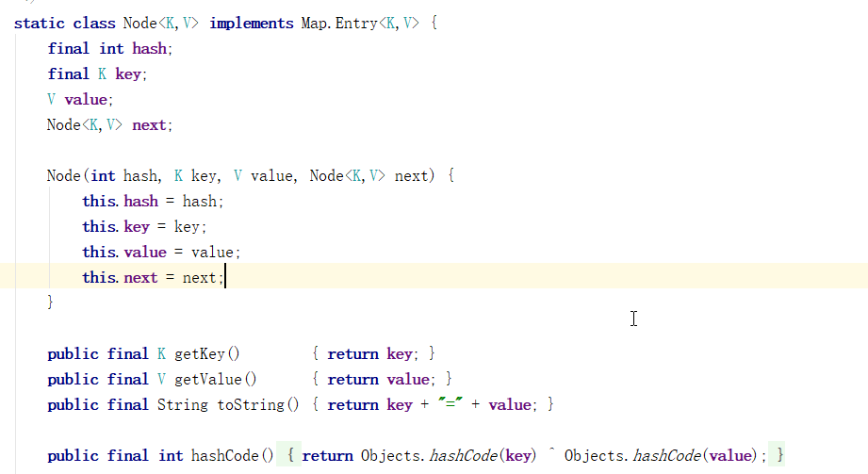Click 'Objects.hashCode(key)' call
Viewport: 868px width, 474px height.
(x=449, y=456)
